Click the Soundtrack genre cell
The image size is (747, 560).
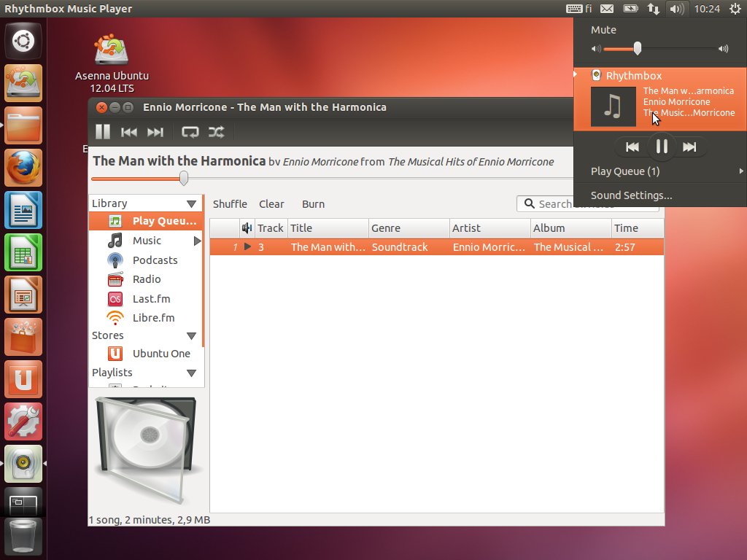point(400,247)
